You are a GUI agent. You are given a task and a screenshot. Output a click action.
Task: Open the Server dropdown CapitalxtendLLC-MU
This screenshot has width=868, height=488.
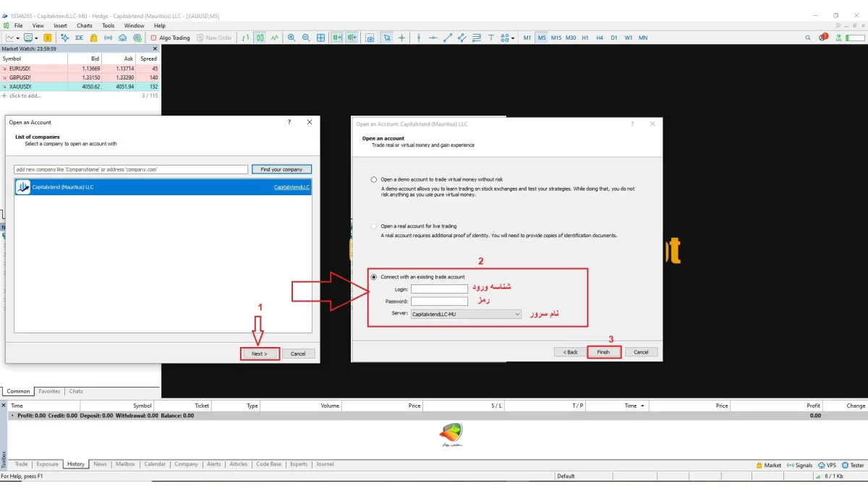click(x=466, y=314)
